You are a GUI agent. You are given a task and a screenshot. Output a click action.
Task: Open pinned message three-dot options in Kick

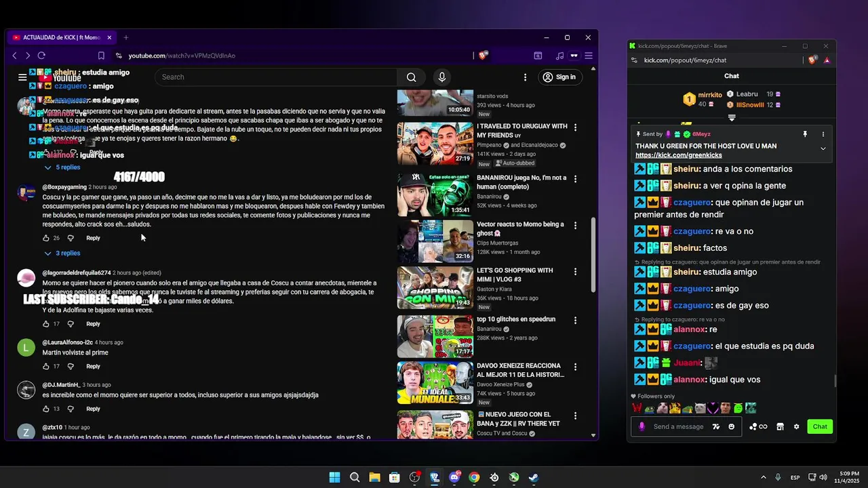click(823, 134)
